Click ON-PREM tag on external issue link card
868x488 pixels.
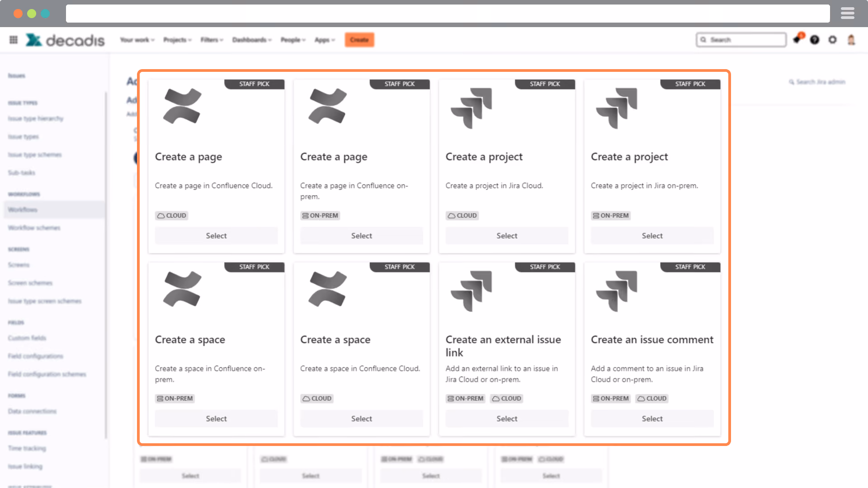[x=466, y=399]
